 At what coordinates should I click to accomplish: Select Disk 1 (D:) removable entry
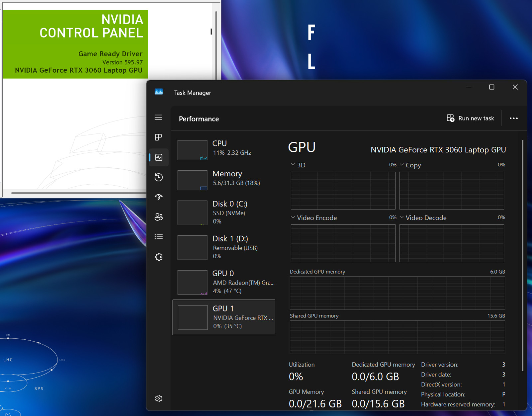pyautogui.click(x=224, y=248)
